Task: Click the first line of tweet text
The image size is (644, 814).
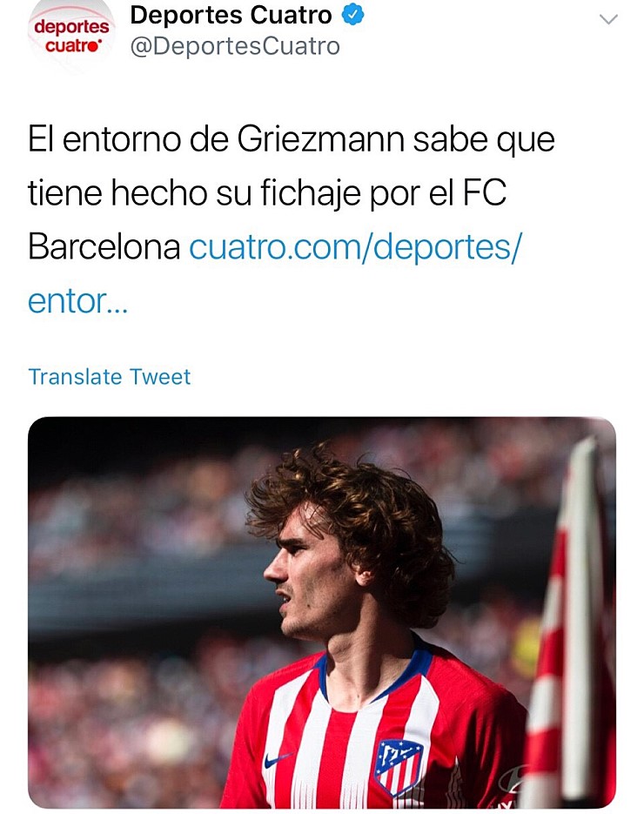Action: coord(292,139)
